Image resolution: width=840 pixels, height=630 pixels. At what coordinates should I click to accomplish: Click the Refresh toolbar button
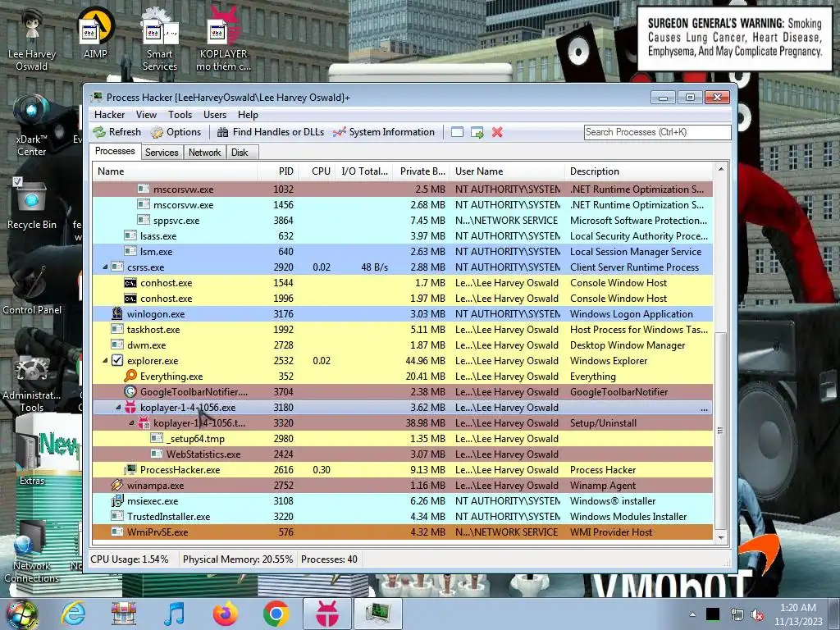[116, 132]
